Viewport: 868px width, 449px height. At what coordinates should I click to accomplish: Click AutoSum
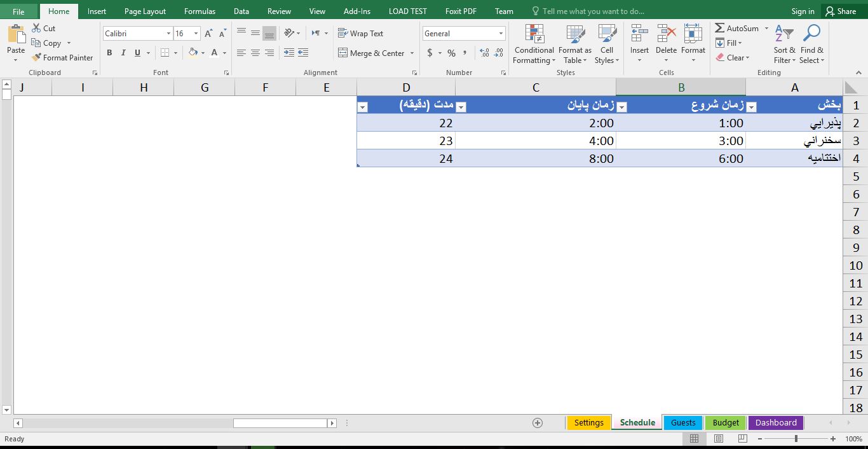pyautogui.click(x=736, y=29)
